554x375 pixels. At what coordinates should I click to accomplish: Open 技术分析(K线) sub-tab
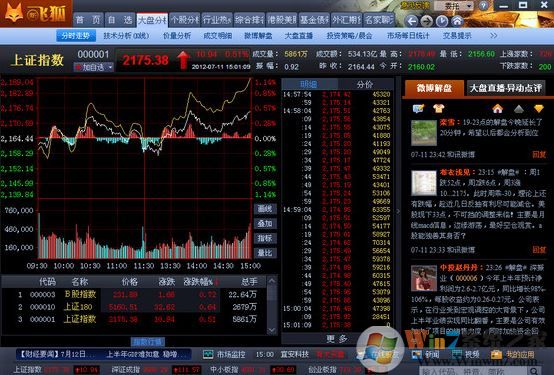tap(126, 36)
